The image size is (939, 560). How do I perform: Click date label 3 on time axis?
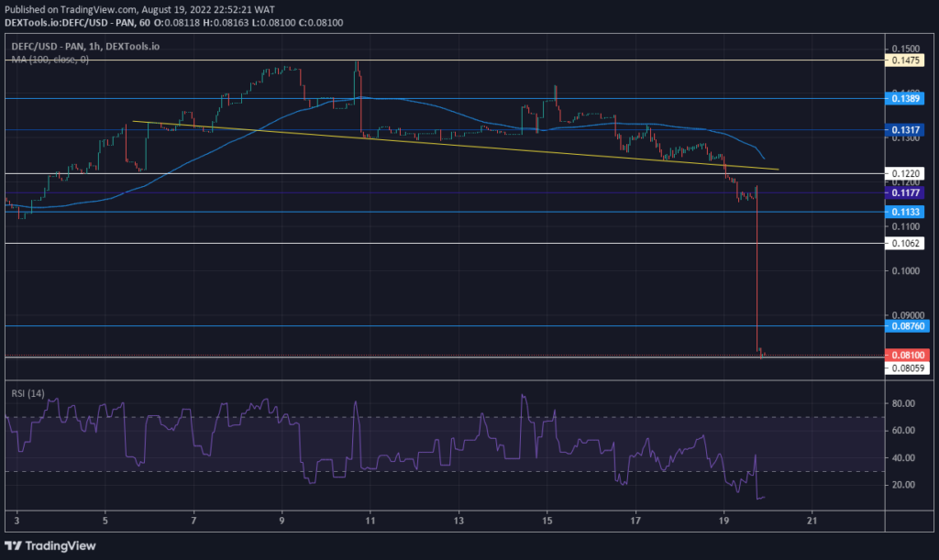(17, 521)
